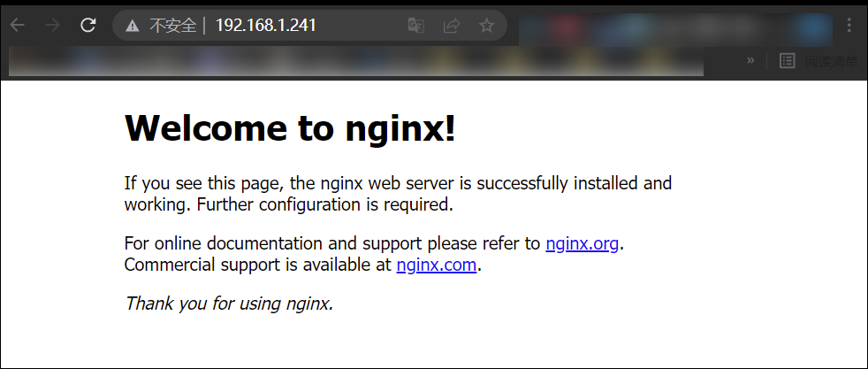Open the nginx.org link
Viewport: 868px width, 369px height.
pos(582,243)
